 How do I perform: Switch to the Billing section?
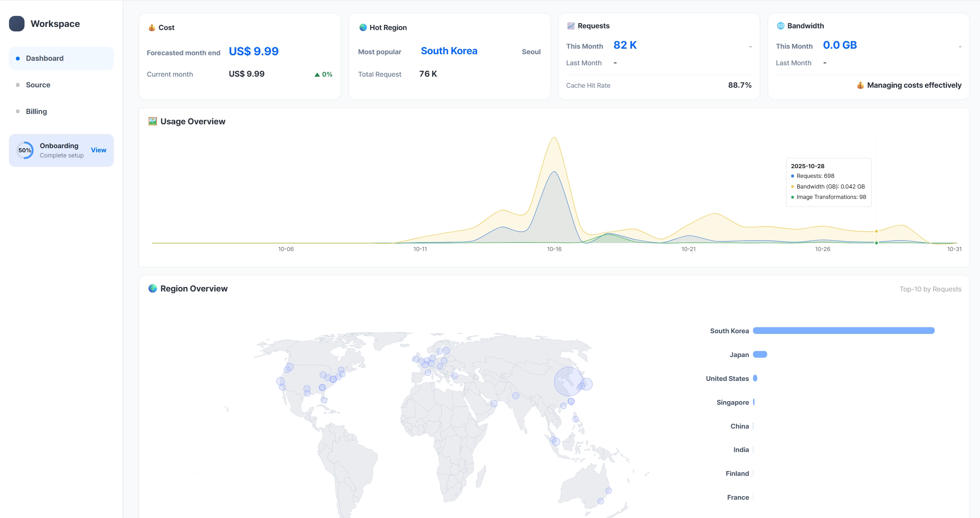point(36,111)
